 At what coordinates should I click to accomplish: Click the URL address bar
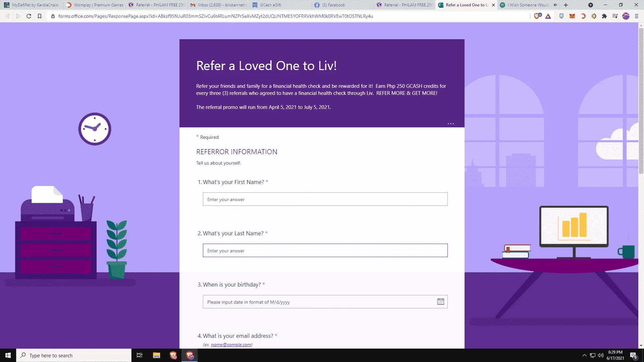[288, 16]
